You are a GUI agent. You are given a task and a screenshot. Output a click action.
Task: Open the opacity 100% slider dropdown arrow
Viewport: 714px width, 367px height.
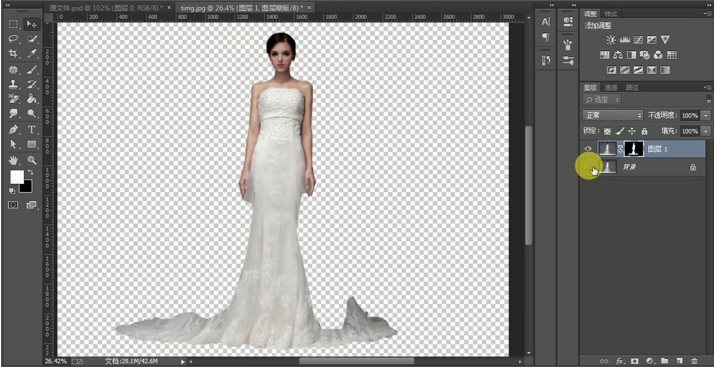tap(706, 115)
